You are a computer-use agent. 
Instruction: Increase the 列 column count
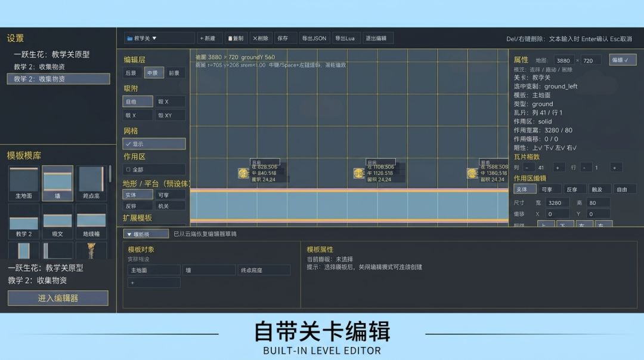558,167
